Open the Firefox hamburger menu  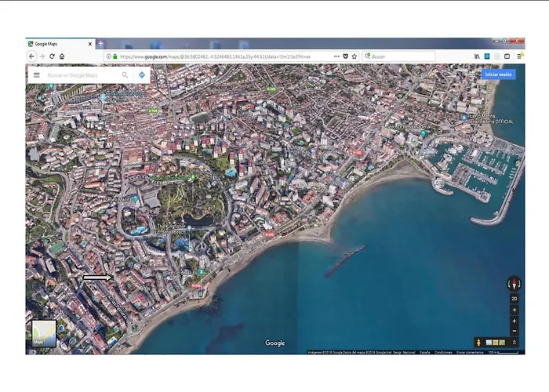pyautogui.click(x=519, y=56)
